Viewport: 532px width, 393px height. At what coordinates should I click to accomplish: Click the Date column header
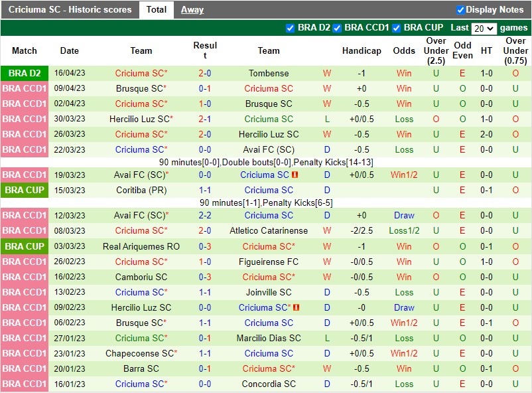click(x=70, y=50)
